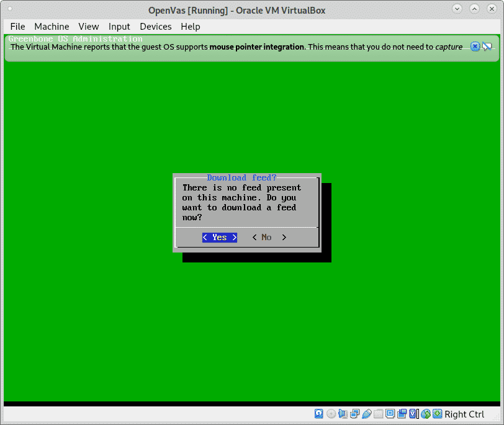
Task: Click the roll-down window button in title bar
Action: (x=457, y=9)
